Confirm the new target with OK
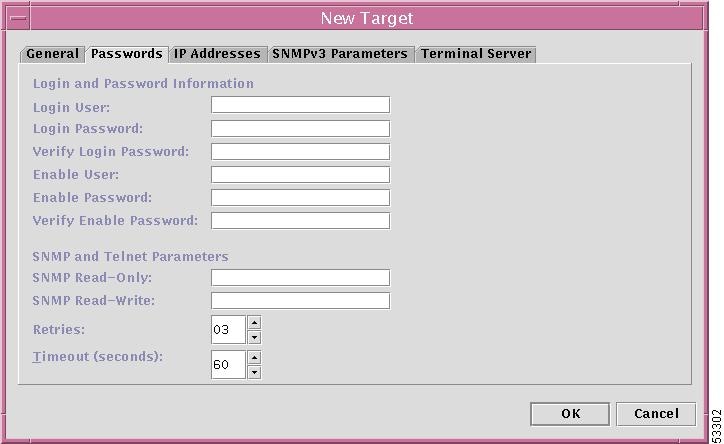This screenshot has width=724, height=444. point(570,414)
